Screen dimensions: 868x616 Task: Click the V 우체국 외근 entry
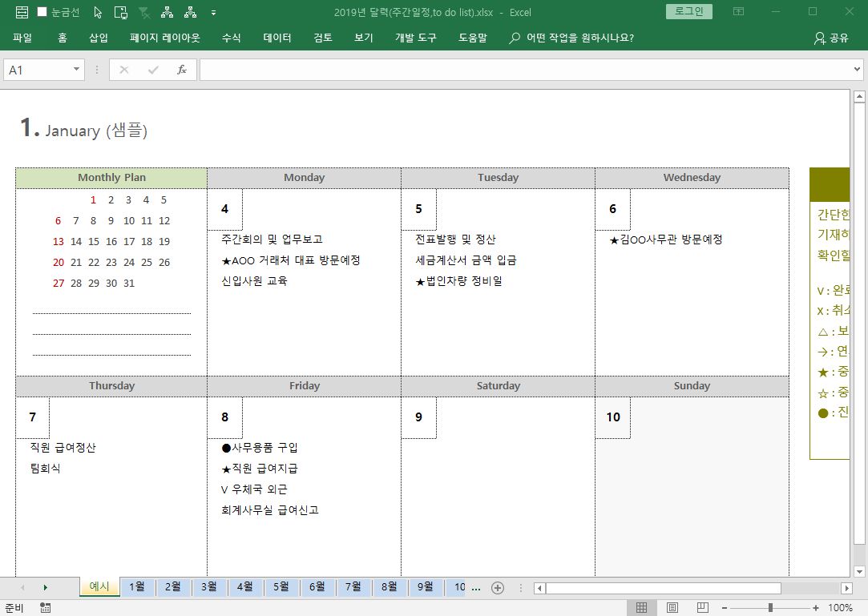tap(254, 489)
